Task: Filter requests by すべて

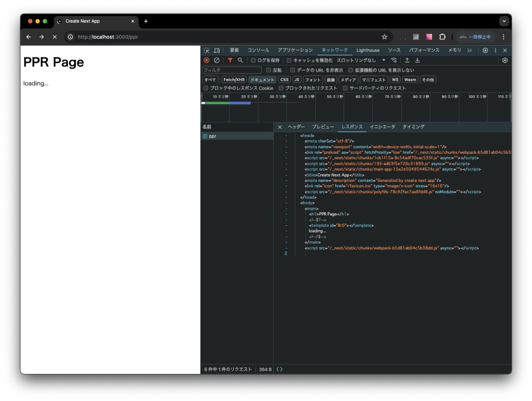Action: click(x=210, y=80)
